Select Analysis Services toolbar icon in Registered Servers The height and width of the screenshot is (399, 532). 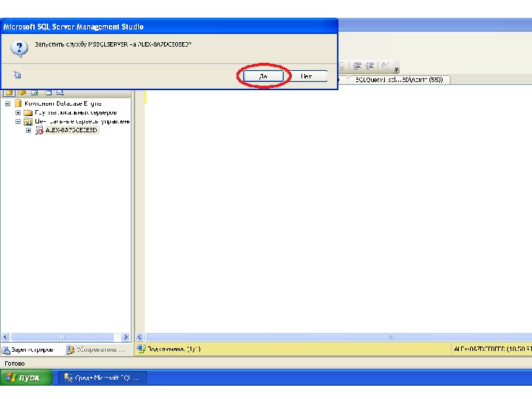point(22,92)
